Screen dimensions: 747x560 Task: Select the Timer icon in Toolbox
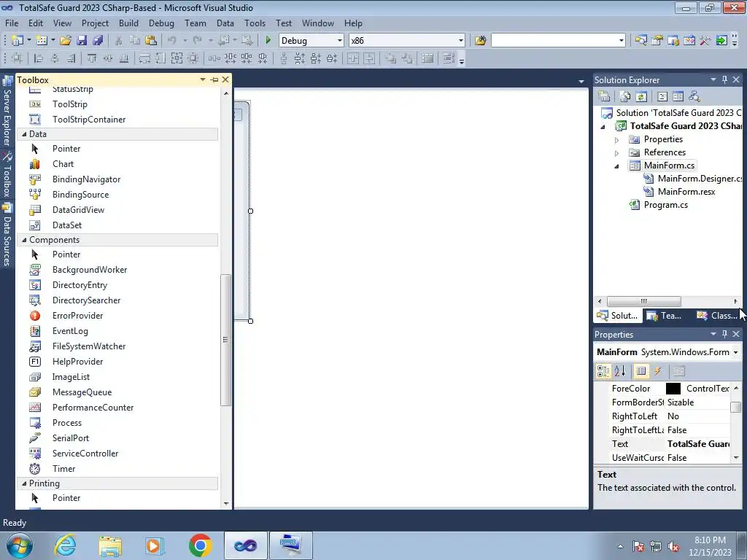[x=35, y=469]
